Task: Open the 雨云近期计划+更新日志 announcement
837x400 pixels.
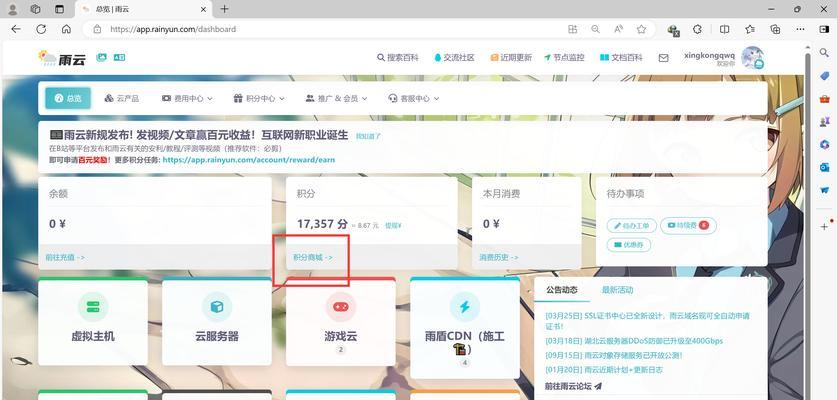Action: [604, 370]
